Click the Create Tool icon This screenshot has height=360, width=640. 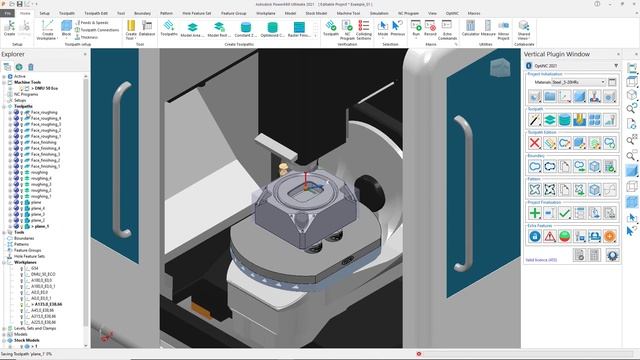[131, 29]
